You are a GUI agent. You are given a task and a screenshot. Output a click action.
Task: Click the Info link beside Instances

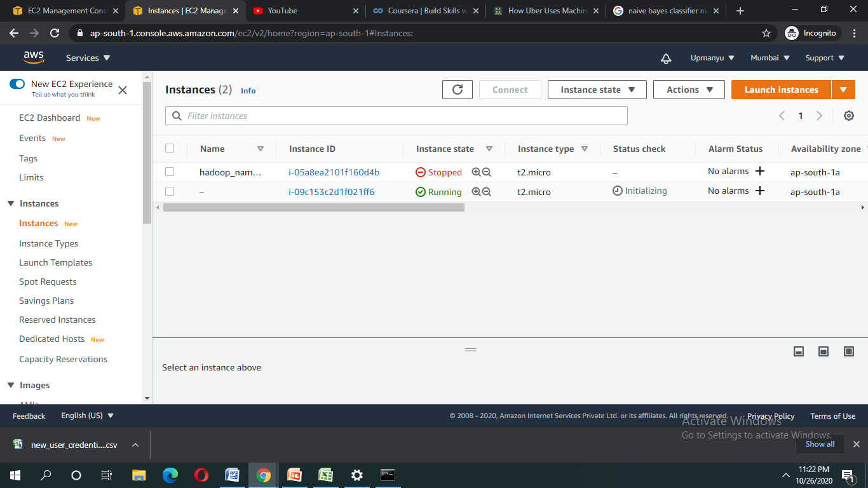[248, 91]
